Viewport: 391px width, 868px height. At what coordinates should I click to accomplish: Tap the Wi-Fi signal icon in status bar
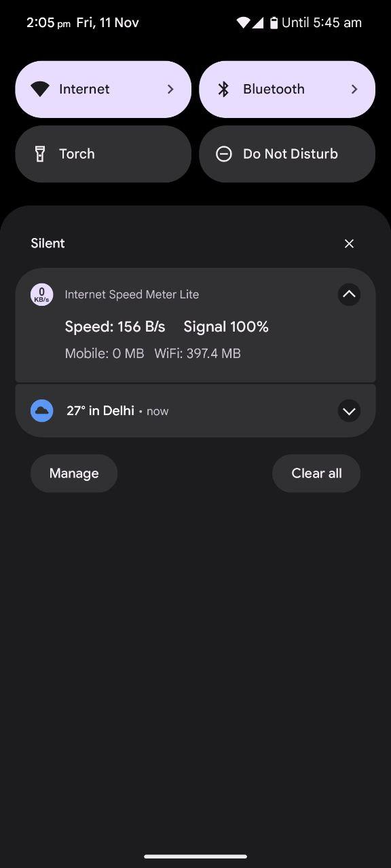point(243,23)
